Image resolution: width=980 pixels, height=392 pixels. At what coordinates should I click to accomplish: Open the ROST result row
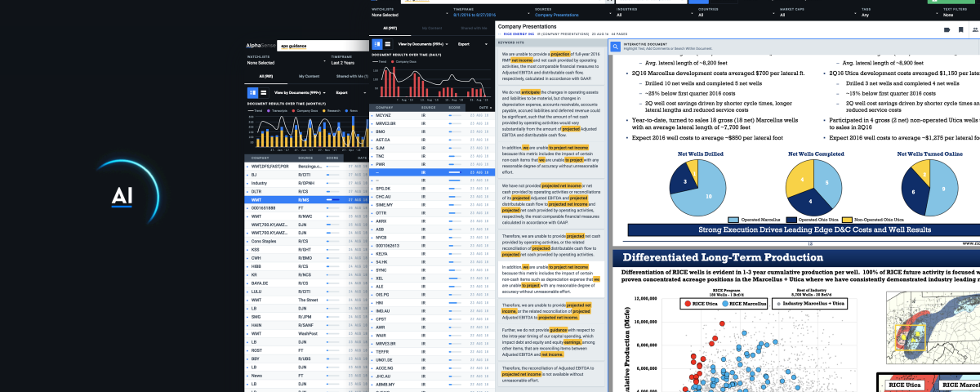coord(306,350)
